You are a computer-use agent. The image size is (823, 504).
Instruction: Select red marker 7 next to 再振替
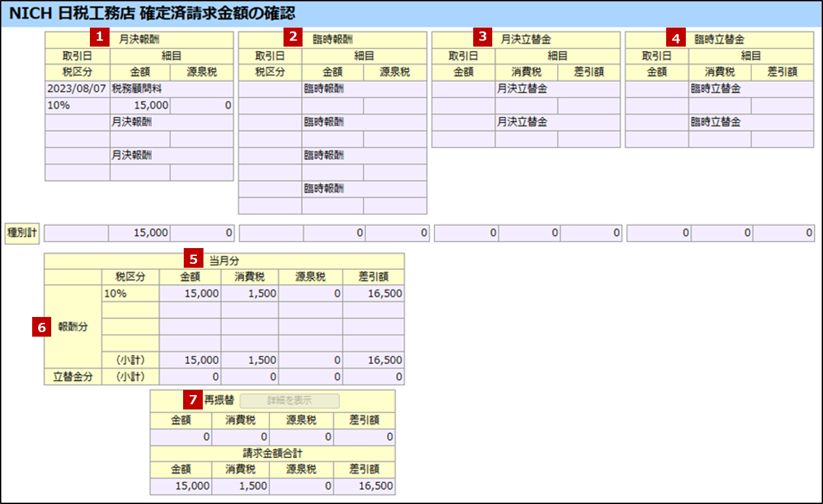(x=192, y=398)
